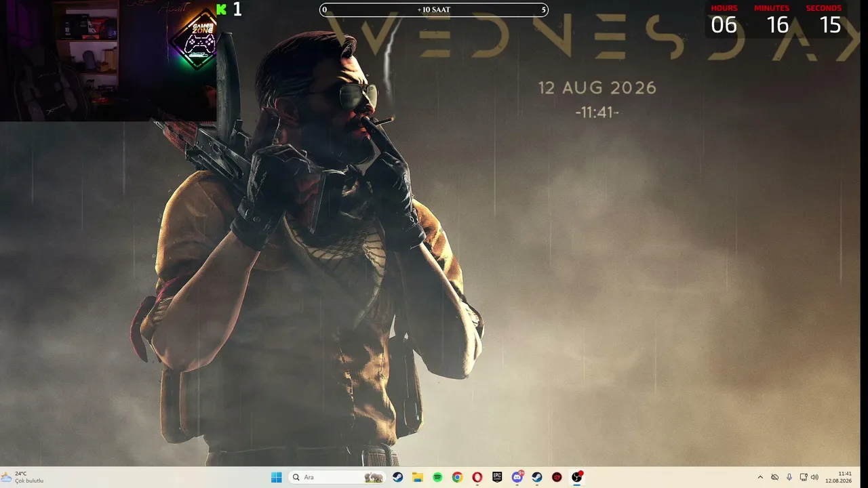Open the volume speaker tray icon

coord(814,477)
